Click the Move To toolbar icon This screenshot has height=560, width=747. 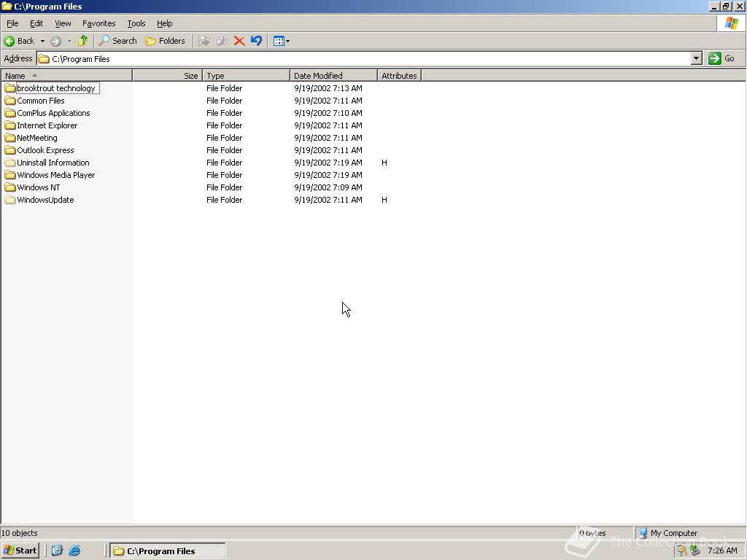(204, 41)
